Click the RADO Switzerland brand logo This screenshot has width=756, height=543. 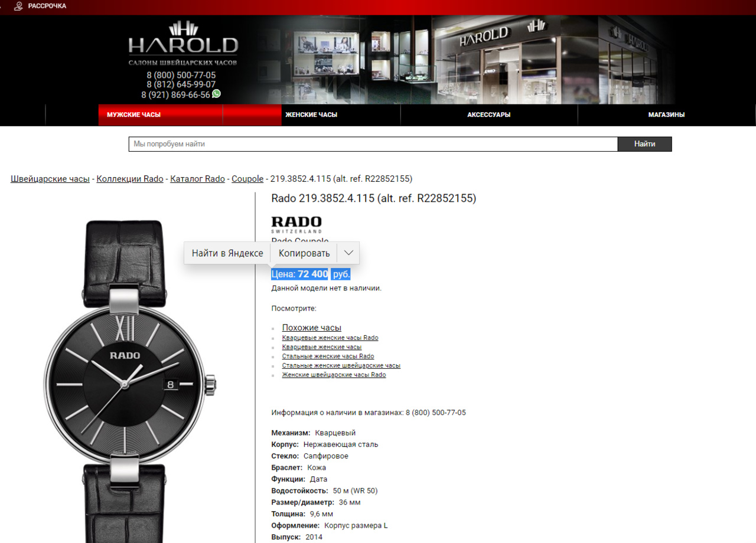(x=296, y=224)
